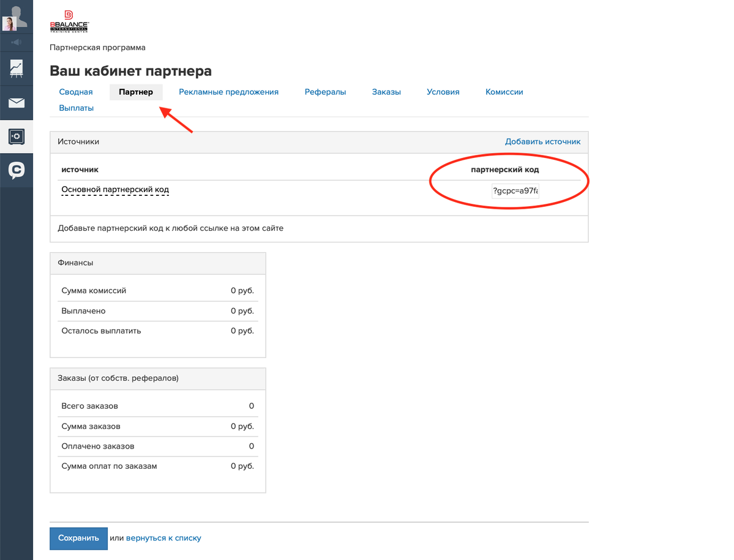This screenshot has width=734, height=560.
Task: Click the Ваш кабинет партнера heading
Action: 130,71
